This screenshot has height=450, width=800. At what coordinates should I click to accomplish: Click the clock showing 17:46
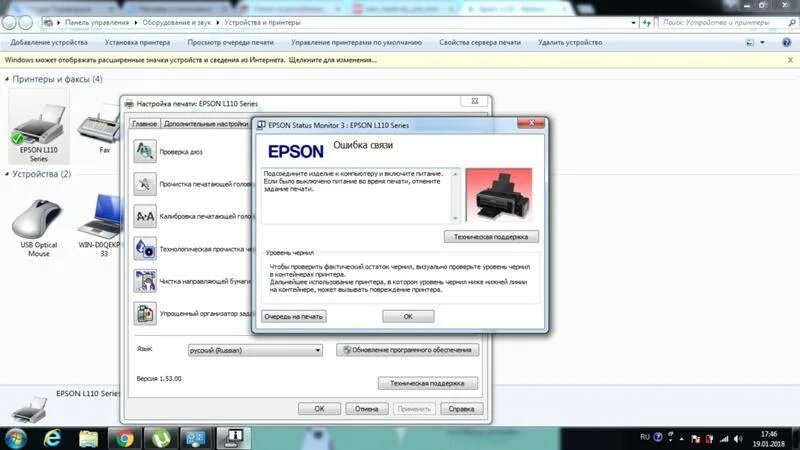(x=769, y=434)
